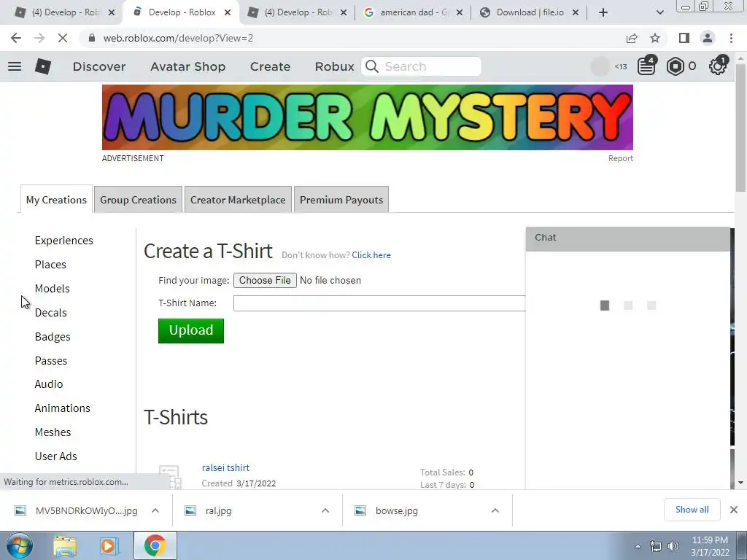Open Places in sidebar
Image resolution: width=747 pixels, height=560 pixels.
pos(50,264)
